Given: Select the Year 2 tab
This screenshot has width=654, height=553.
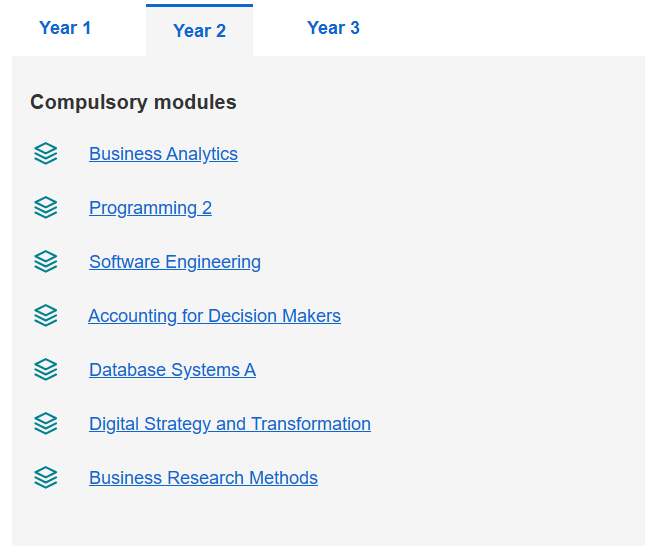Looking at the screenshot, I should click(x=199, y=31).
